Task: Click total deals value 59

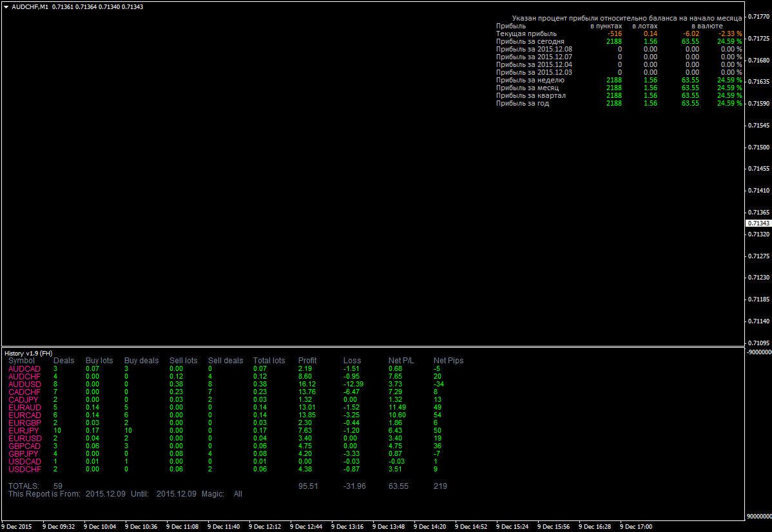Action: point(58,486)
